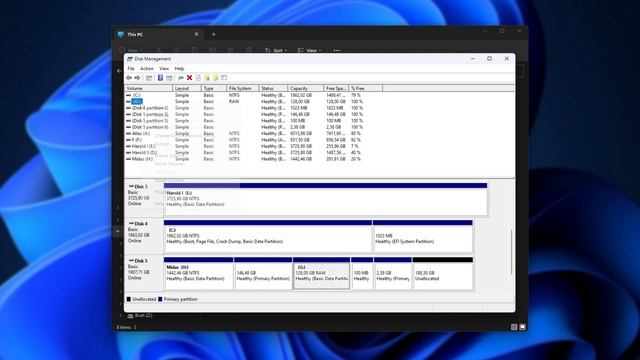Sort by the Type column header
The width and height of the screenshot is (640, 360).
click(214, 88)
